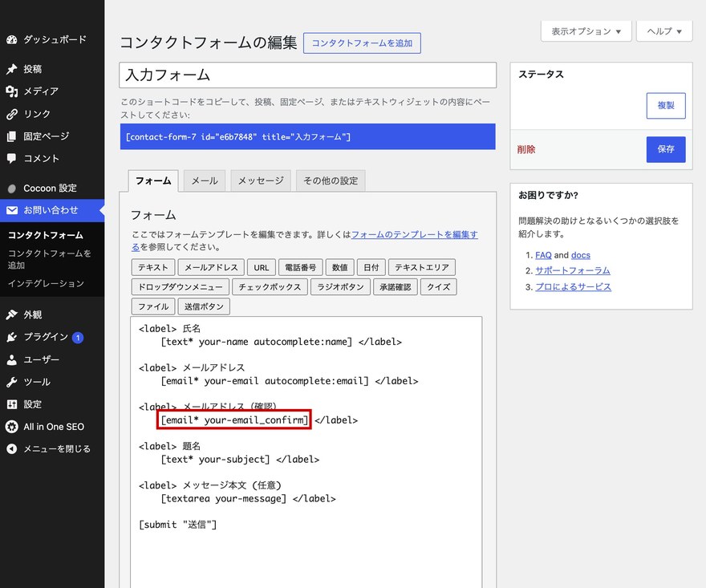Switch to the フォーム tab
The height and width of the screenshot is (588, 706).
pyautogui.click(x=153, y=181)
